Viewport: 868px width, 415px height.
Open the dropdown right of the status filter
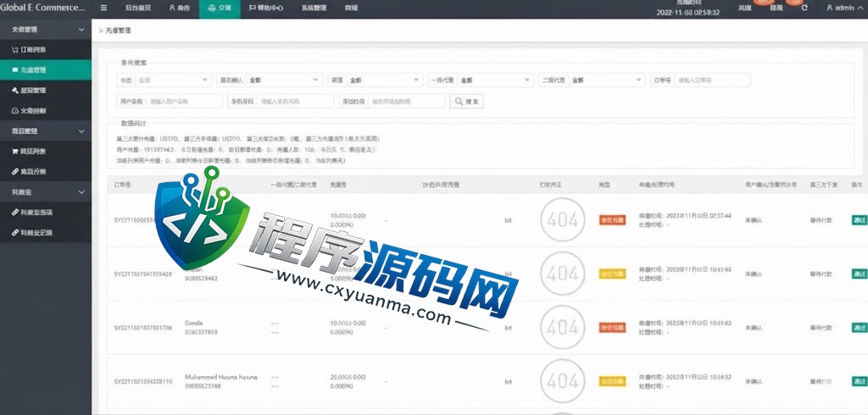coord(285,80)
